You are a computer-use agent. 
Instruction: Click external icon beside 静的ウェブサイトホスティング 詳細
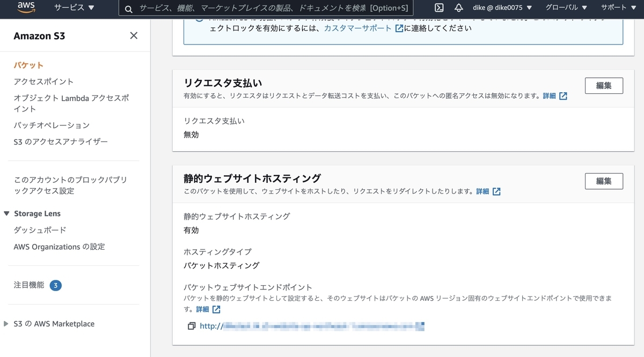tap(496, 191)
